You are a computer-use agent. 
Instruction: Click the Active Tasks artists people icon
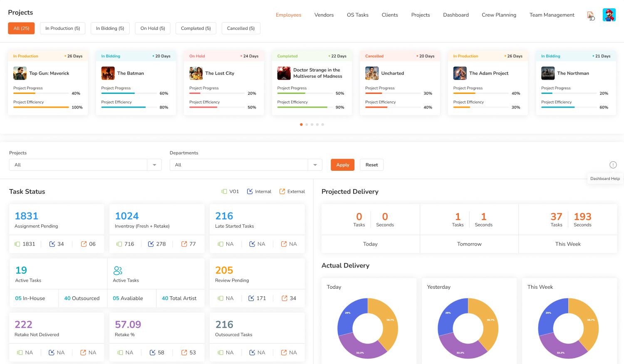pyautogui.click(x=118, y=271)
